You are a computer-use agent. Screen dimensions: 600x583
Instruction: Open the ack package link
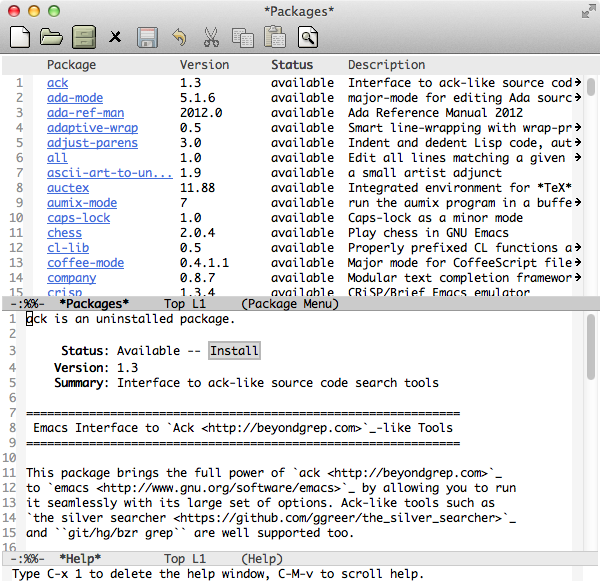click(57, 83)
